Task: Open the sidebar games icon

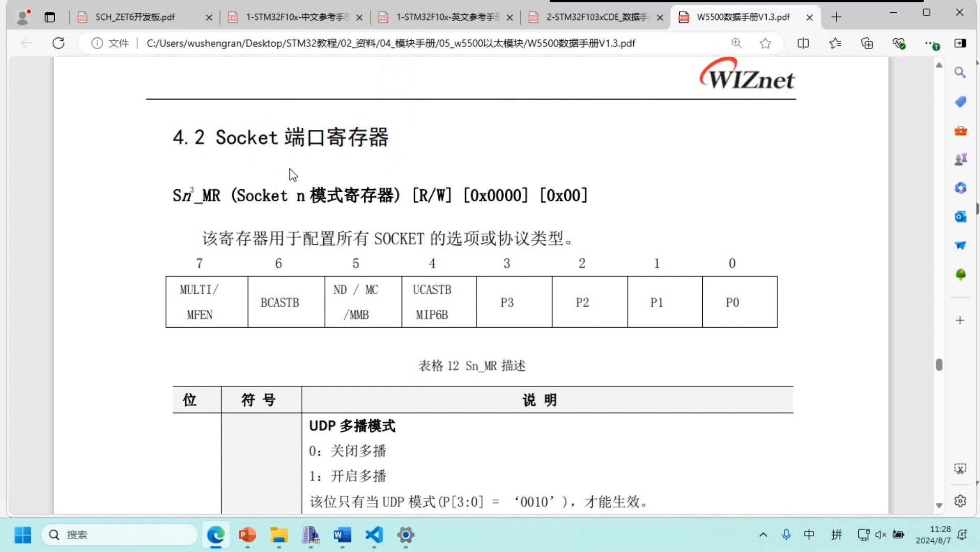Action: point(960,159)
